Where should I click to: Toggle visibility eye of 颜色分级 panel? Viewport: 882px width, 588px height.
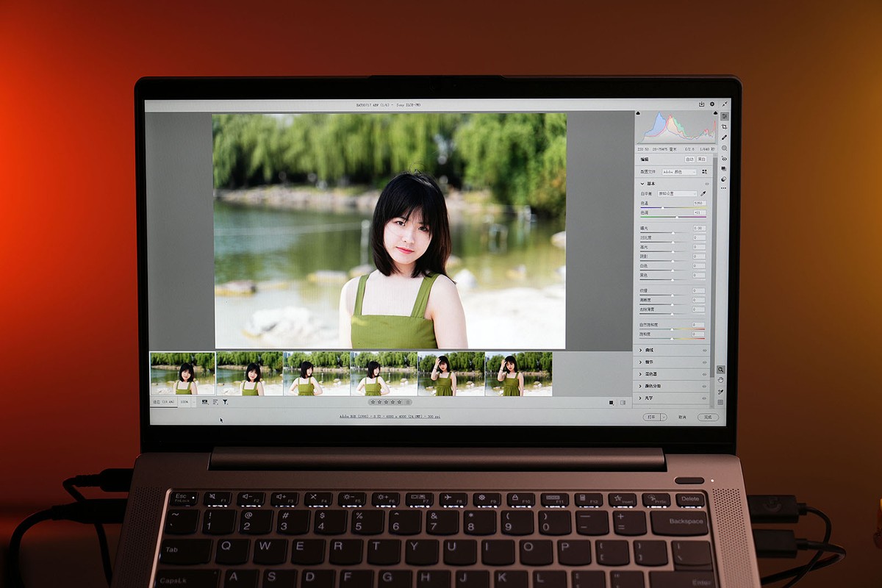click(704, 386)
